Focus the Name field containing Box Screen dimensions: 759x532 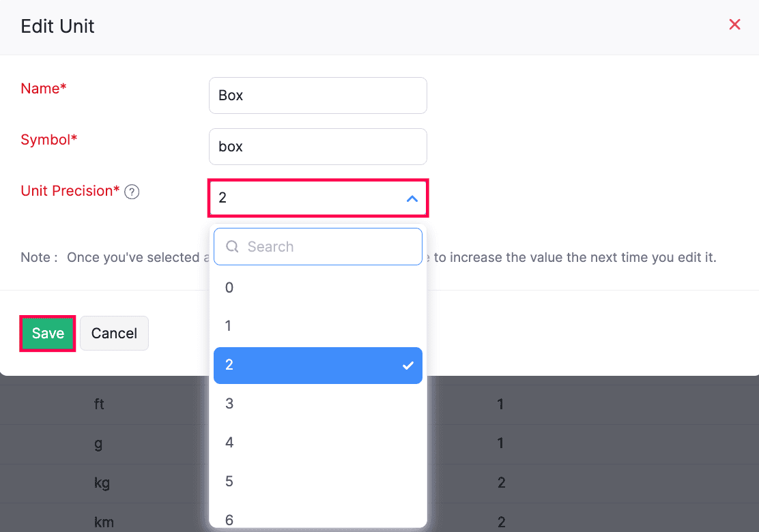pos(317,95)
